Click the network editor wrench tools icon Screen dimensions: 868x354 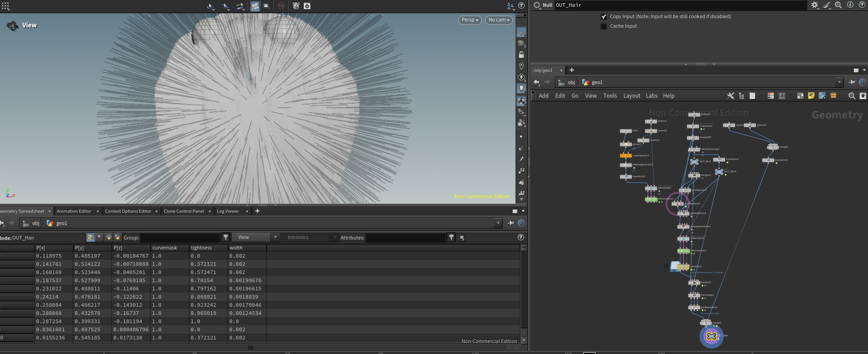731,96
